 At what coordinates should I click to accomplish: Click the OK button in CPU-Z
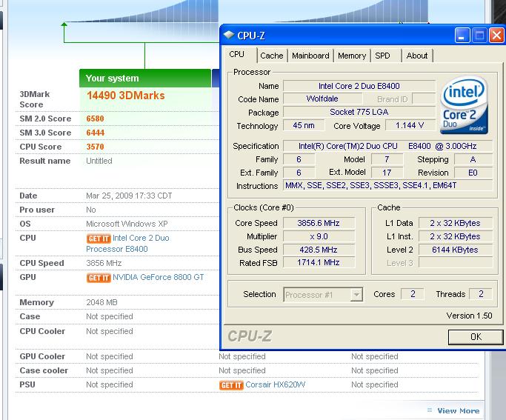click(x=476, y=337)
